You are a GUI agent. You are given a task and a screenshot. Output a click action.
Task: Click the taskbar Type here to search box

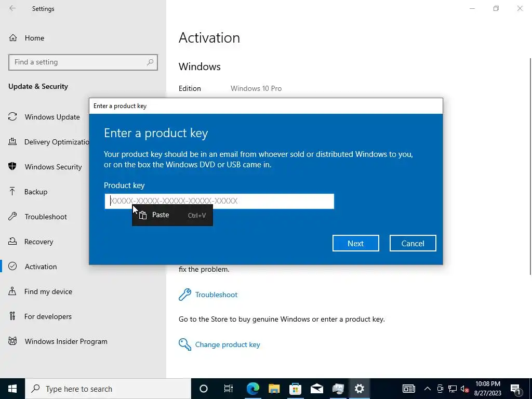click(108, 389)
